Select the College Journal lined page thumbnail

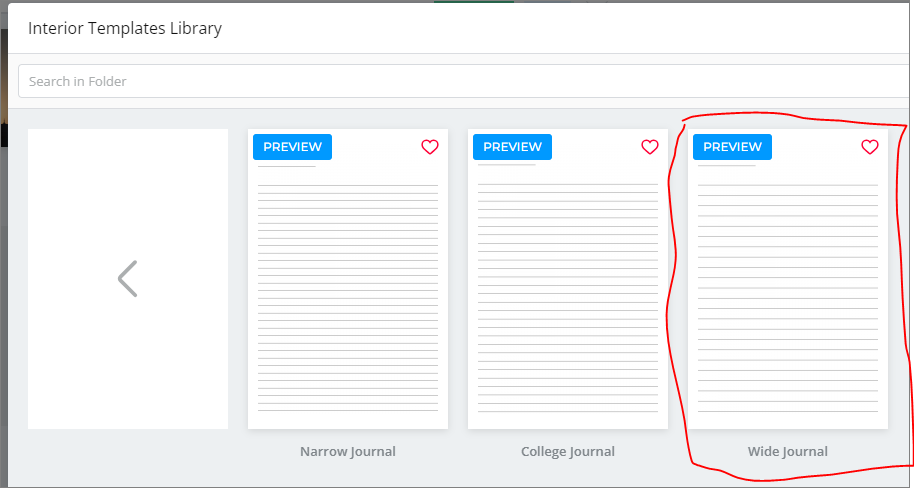point(568,279)
